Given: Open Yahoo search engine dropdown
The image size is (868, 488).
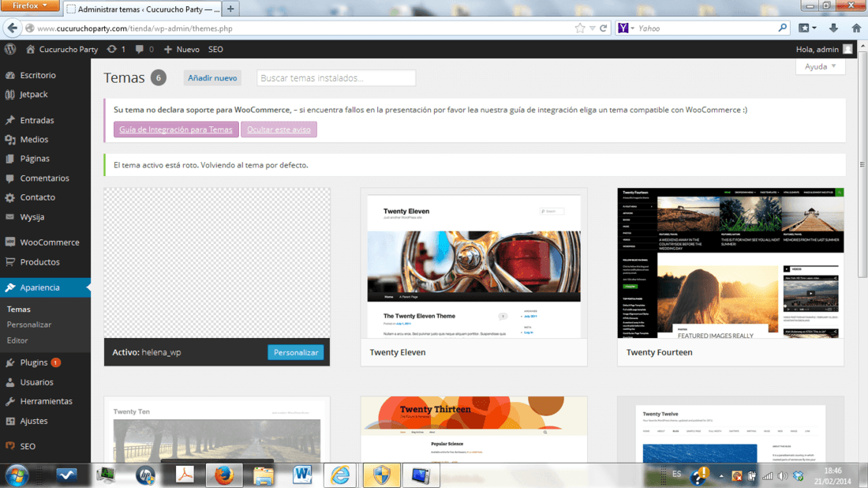Looking at the screenshot, I should 626,28.
